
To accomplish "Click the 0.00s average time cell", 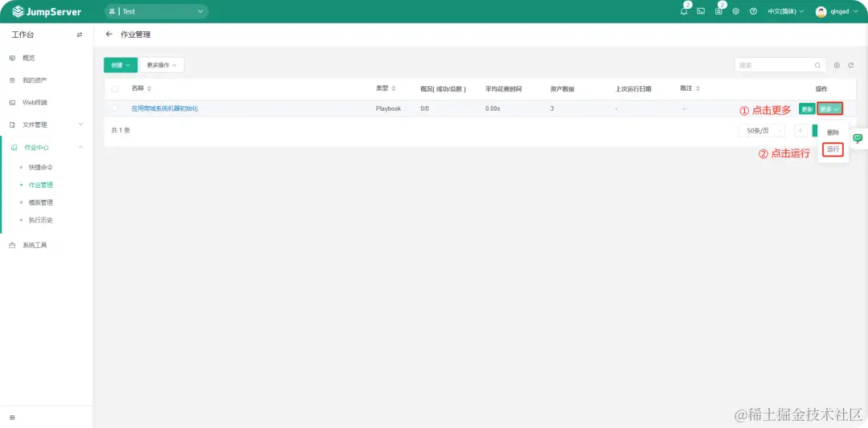I will click(x=493, y=108).
